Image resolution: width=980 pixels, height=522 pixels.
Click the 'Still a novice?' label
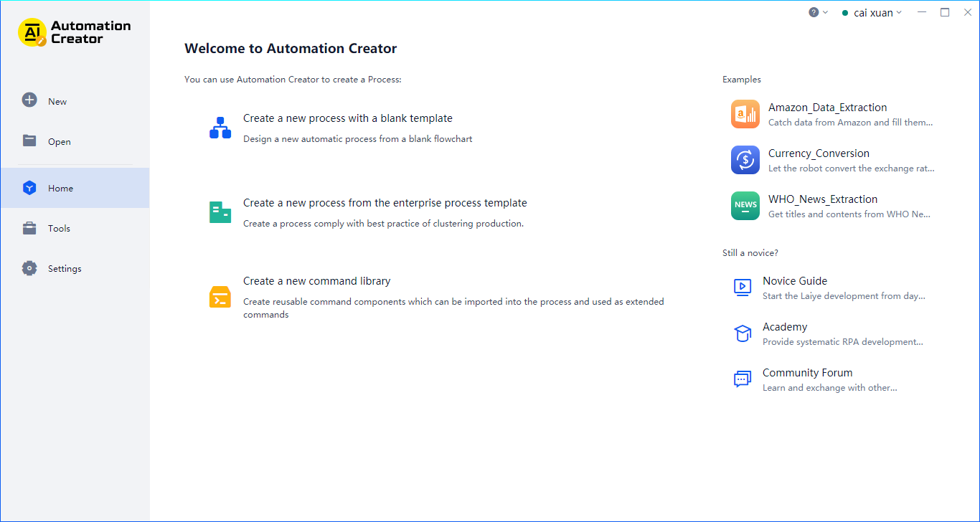750,253
